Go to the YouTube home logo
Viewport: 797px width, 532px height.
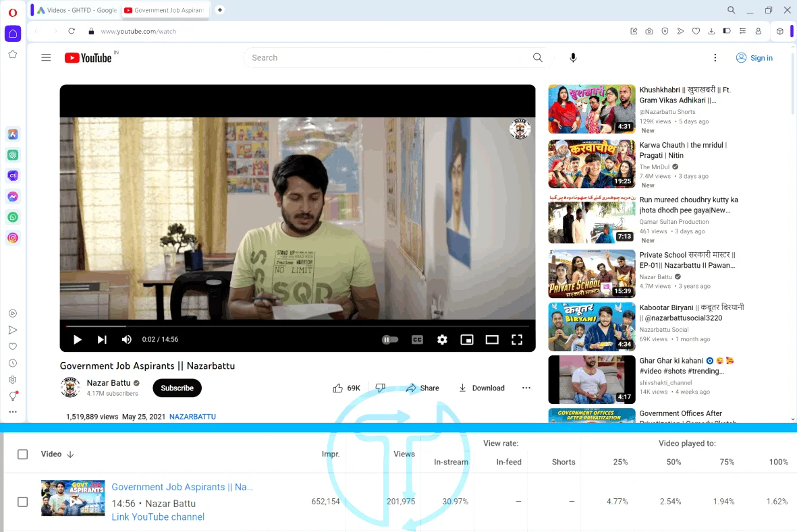pos(88,58)
